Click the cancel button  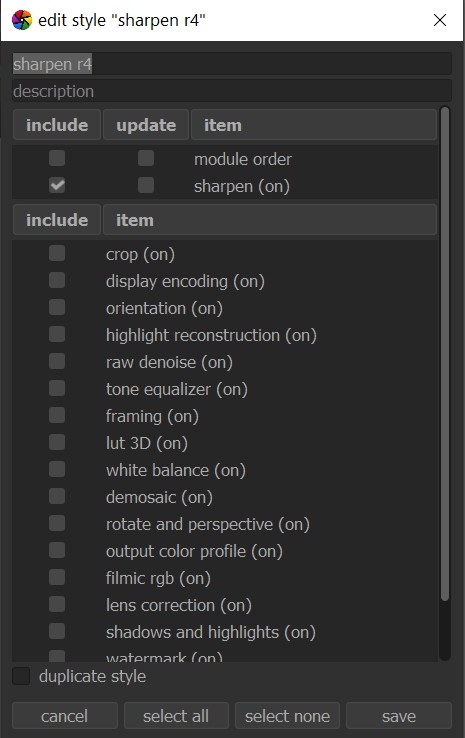(x=64, y=716)
